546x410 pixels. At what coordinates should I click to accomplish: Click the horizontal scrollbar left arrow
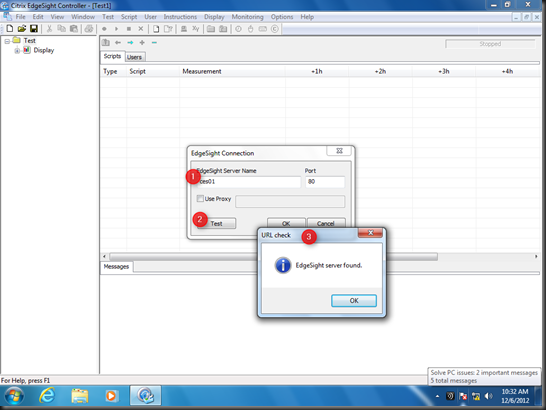pos(104,257)
